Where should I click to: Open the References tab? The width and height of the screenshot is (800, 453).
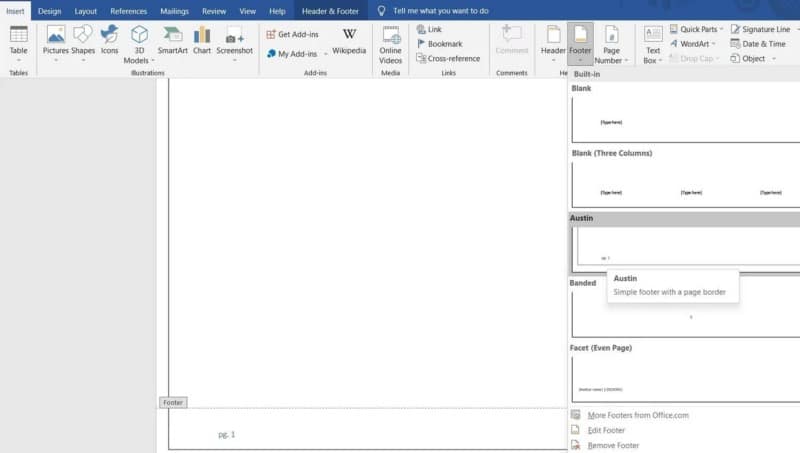pos(129,11)
